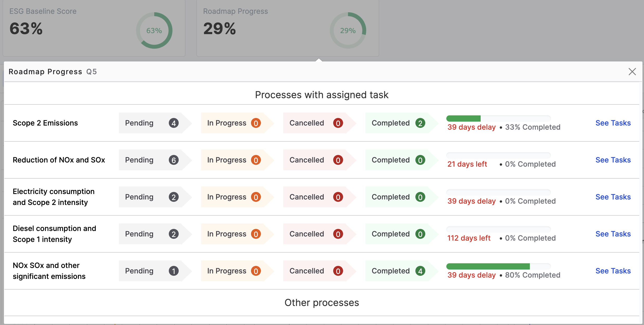Click See Tasks for Electricity consumption row
Image resolution: width=644 pixels, height=325 pixels.
[613, 197]
